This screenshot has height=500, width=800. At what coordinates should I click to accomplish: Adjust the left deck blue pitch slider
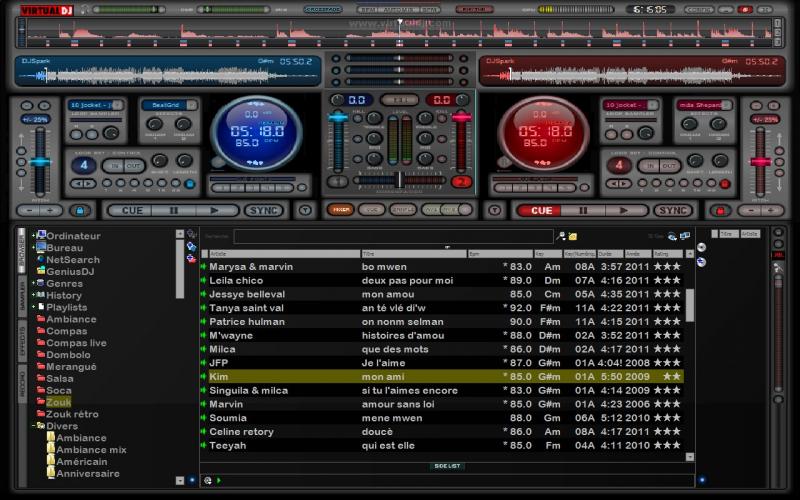[39, 162]
